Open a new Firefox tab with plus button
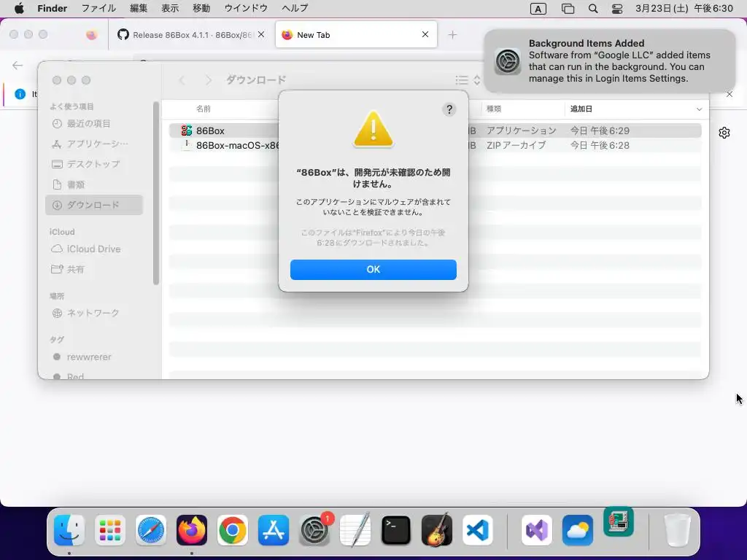Screen dimensions: 747x560 click(452, 35)
